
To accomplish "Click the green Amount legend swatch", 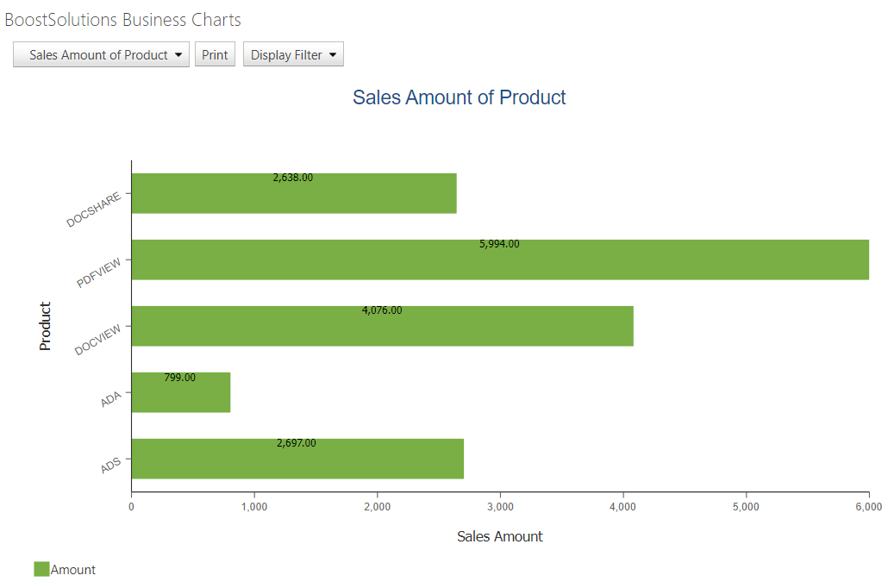I will [x=41, y=569].
